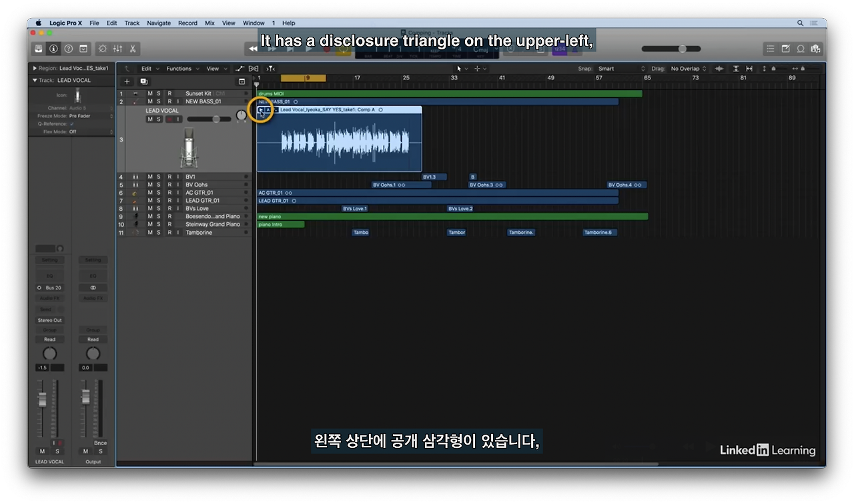Open the macOS Notification Center icon
Screen dimensions: 854x504
[x=815, y=23]
